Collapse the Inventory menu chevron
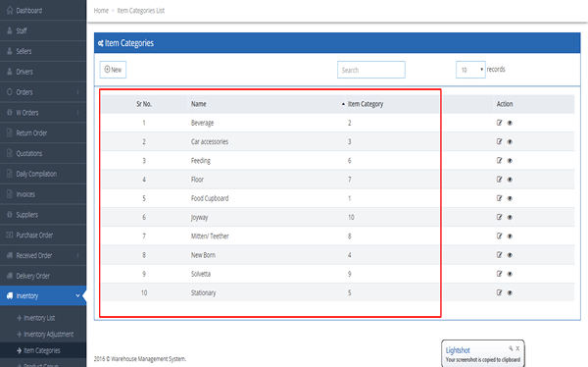Viewport: 588px width, 367px height. (x=77, y=295)
